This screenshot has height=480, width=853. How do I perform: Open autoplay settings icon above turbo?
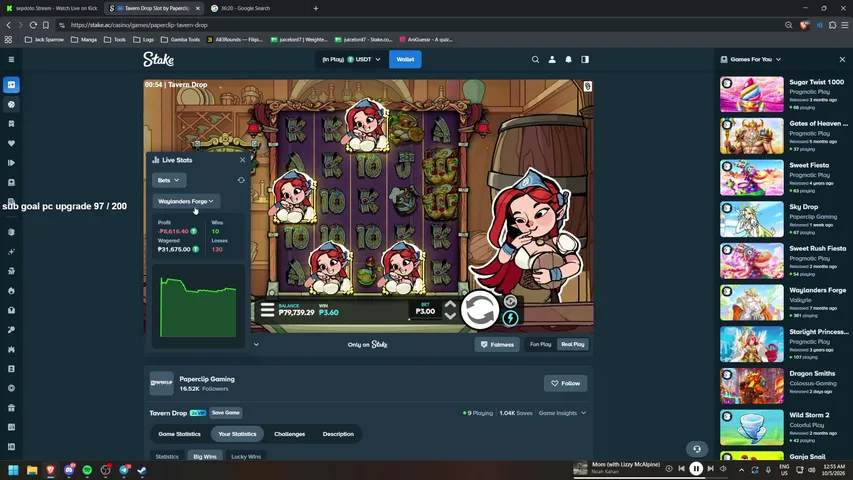[x=510, y=301]
